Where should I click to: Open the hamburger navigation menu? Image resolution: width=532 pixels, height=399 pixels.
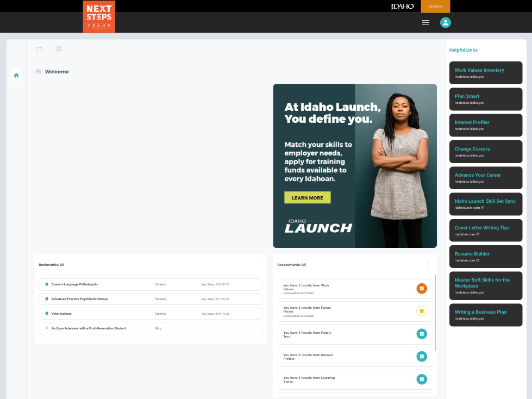click(x=425, y=22)
